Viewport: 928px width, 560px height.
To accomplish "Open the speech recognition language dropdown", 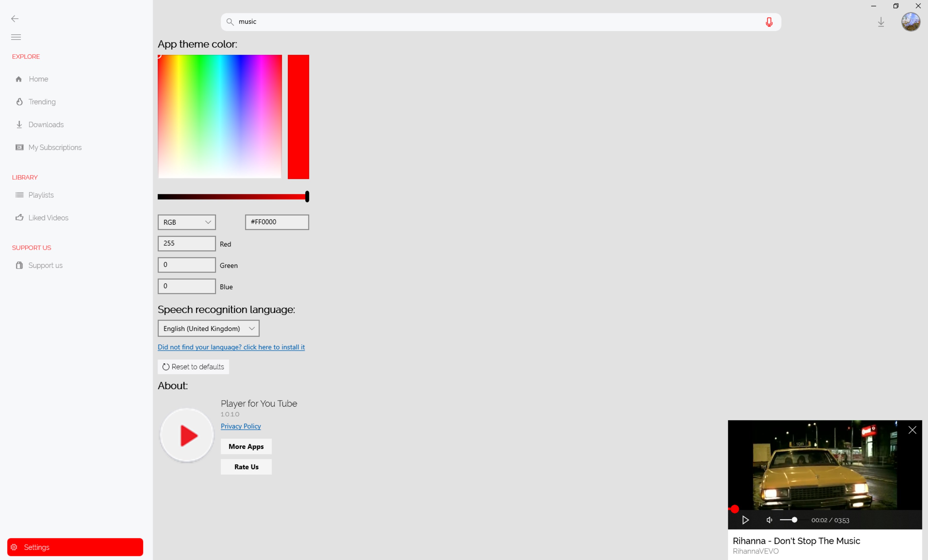I will click(208, 328).
